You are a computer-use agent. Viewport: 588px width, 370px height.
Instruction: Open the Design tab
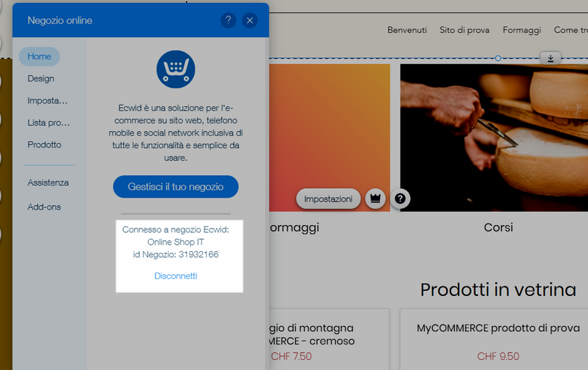[x=41, y=78]
